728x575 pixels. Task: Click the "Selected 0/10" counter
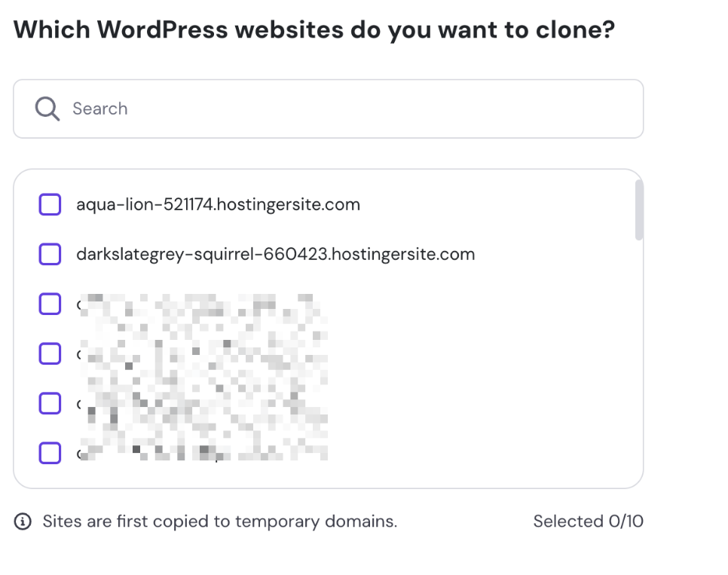tap(588, 521)
